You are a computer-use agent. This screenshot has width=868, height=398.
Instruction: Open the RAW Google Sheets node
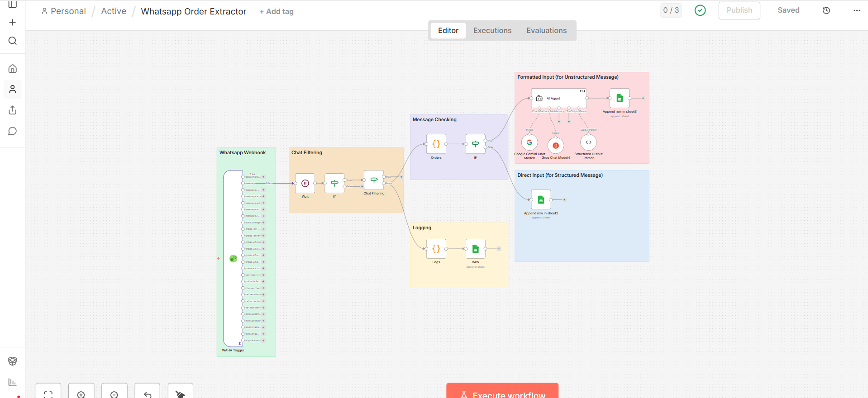tap(475, 249)
